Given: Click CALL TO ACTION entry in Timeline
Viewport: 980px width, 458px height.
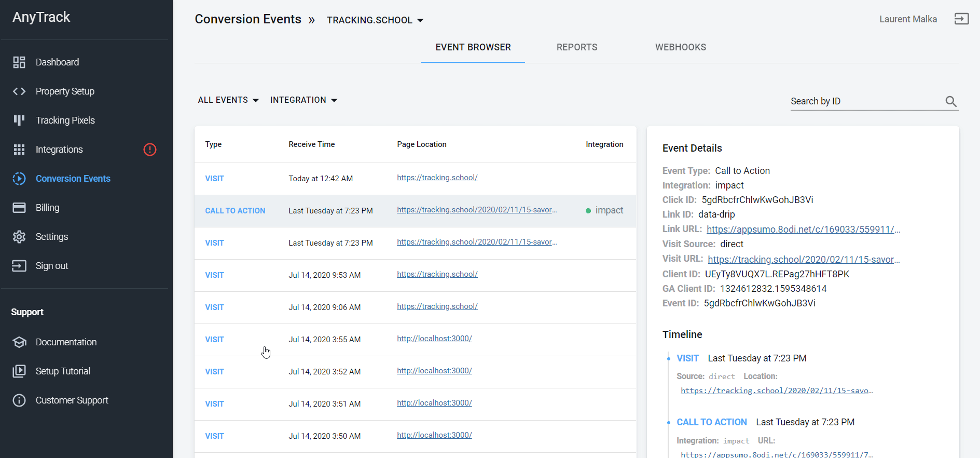Looking at the screenshot, I should [712, 422].
